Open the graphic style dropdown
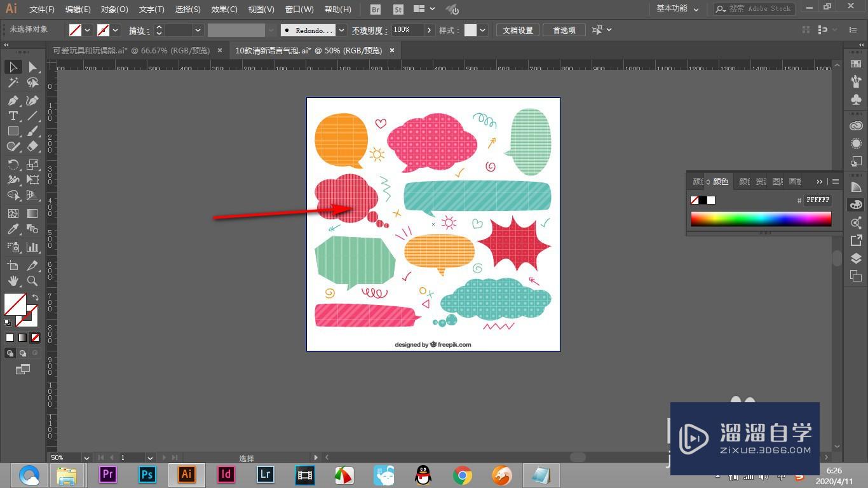Viewport: 868px width, 488px height. [x=483, y=30]
